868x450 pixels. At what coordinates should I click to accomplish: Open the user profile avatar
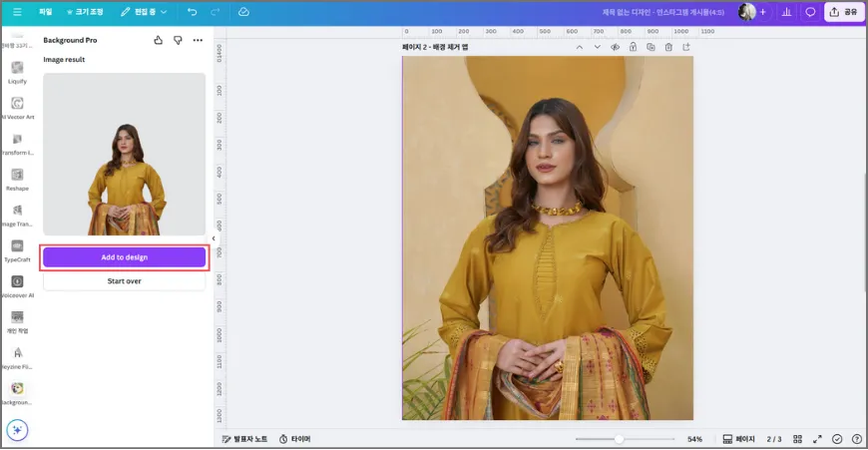pyautogui.click(x=746, y=12)
